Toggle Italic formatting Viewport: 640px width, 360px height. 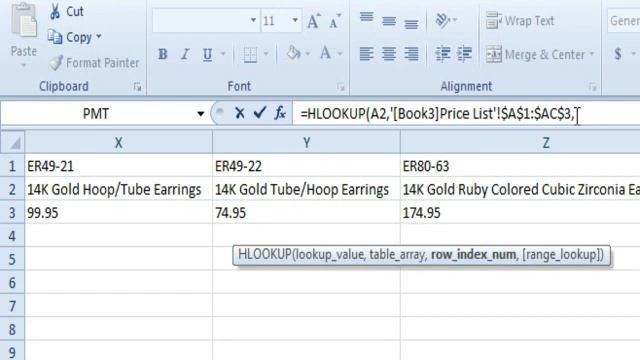pyautogui.click(x=185, y=54)
